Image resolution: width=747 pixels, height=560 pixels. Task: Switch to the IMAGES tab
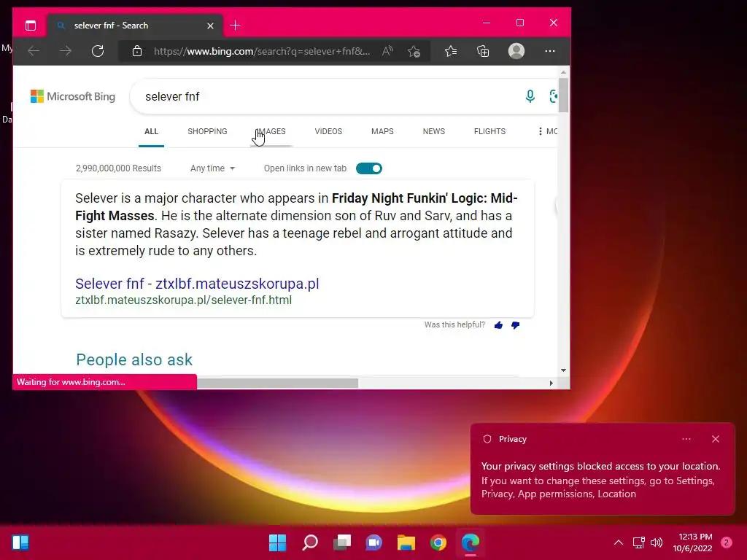(271, 131)
